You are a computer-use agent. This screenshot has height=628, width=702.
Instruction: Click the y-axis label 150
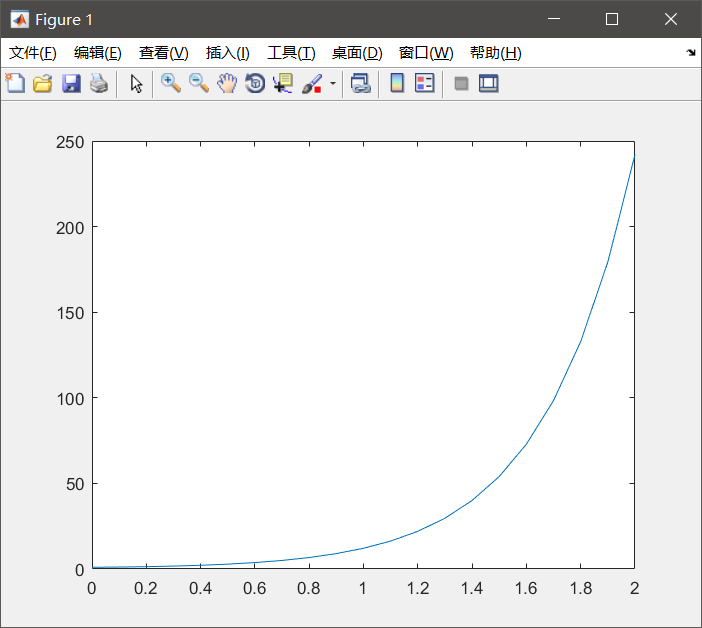[x=70, y=313]
